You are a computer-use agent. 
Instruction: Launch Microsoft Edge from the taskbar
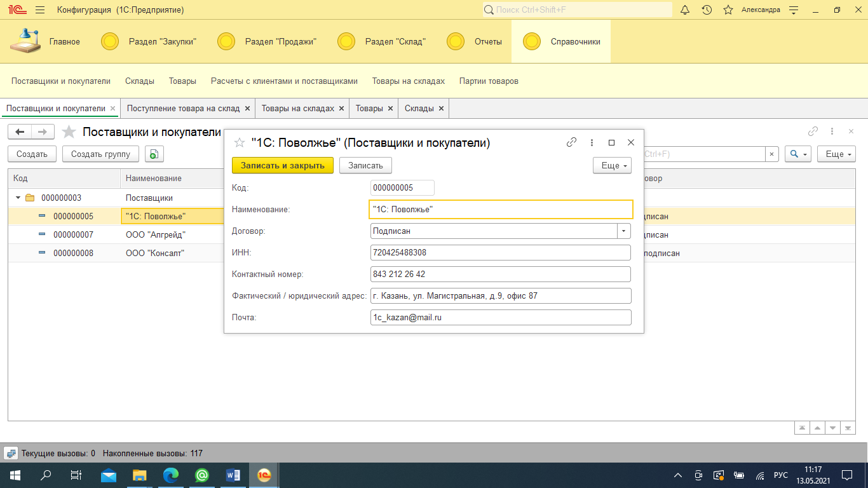[x=171, y=475]
